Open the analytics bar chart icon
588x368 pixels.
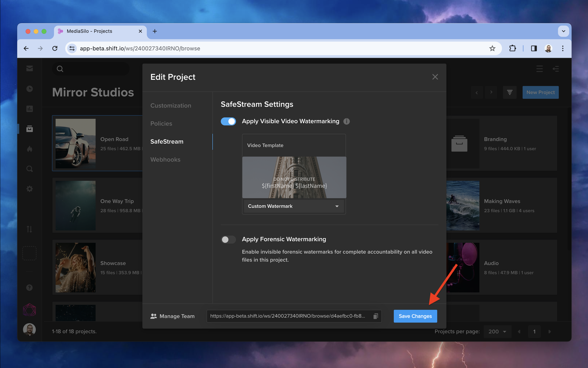[29, 109]
